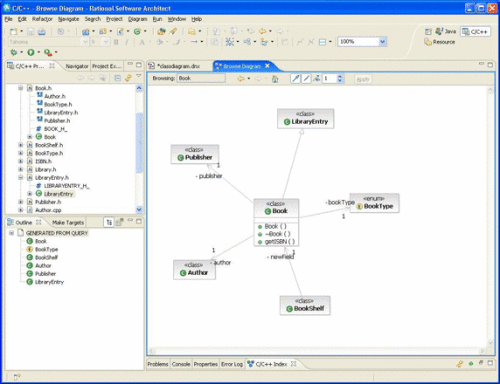Open the Diagram menu
This screenshot has width=500, height=384.
click(x=137, y=19)
